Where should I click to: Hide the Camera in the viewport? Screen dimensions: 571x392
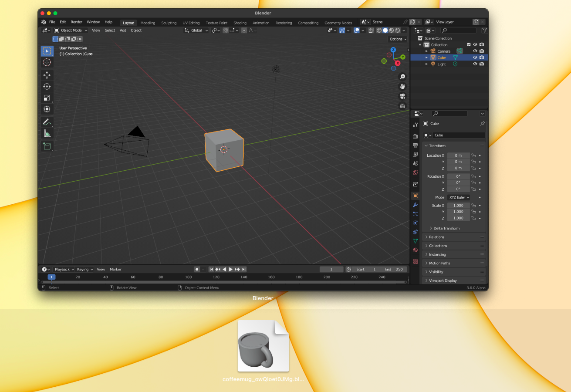coord(475,51)
